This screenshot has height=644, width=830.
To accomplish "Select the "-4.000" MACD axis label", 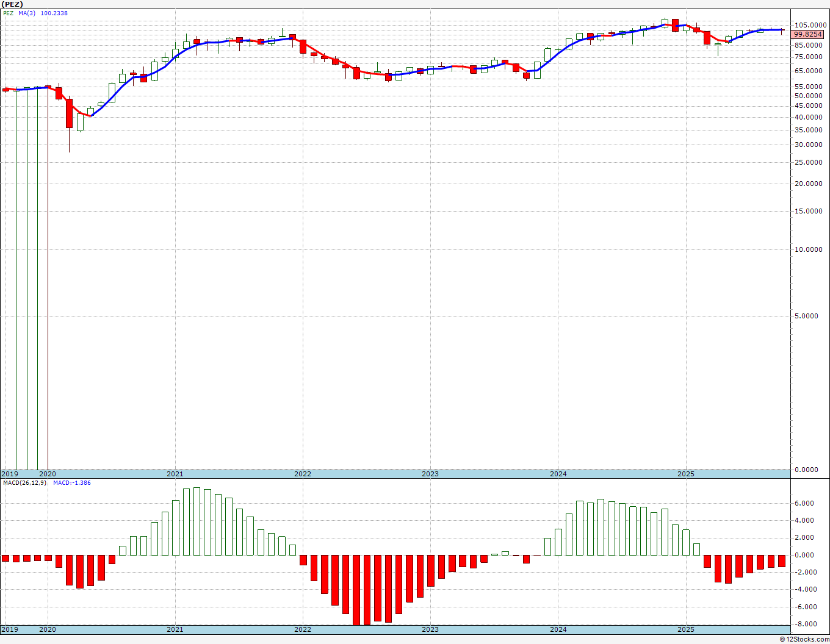I will [x=804, y=589].
